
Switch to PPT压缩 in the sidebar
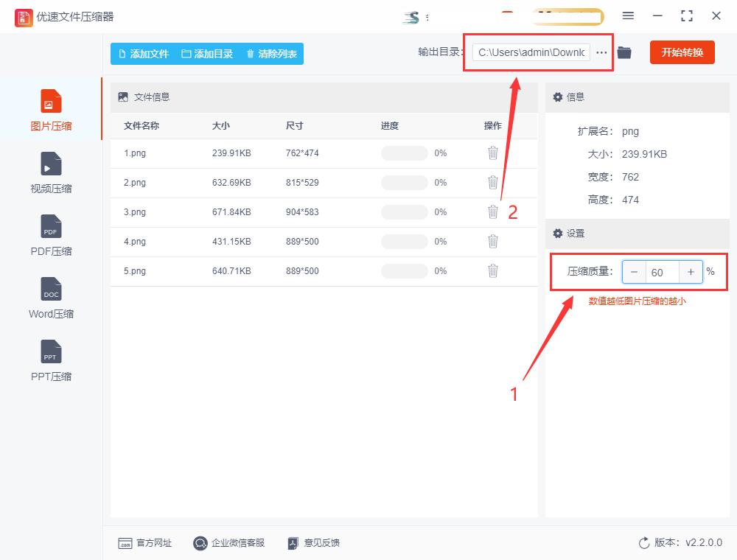(50, 360)
